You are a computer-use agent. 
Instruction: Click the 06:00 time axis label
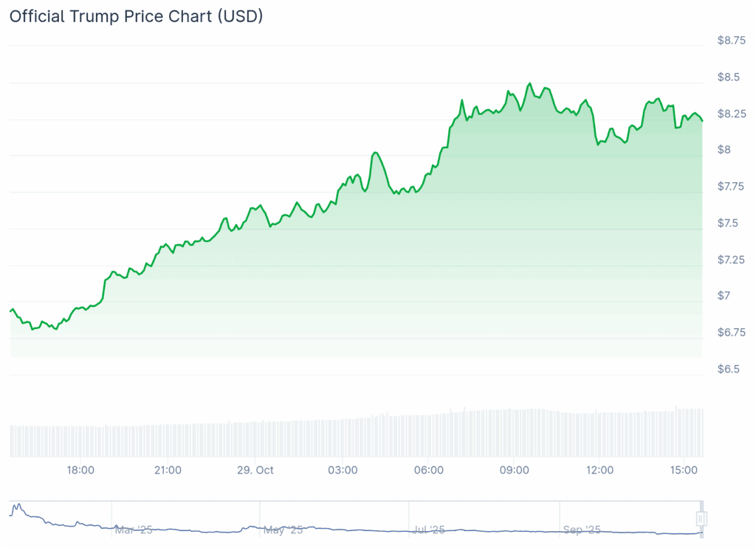point(429,470)
